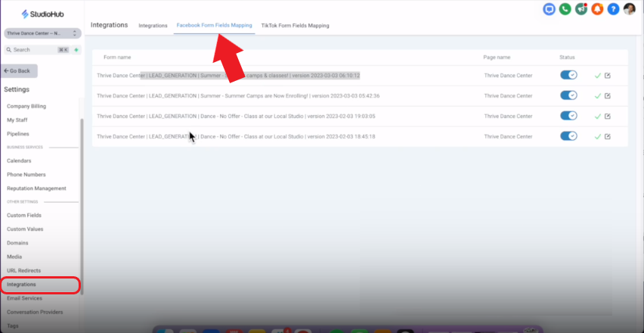Click the blue question mark help icon
Image resolution: width=644 pixels, height=333 pixels.
click(x=613, y=9)
